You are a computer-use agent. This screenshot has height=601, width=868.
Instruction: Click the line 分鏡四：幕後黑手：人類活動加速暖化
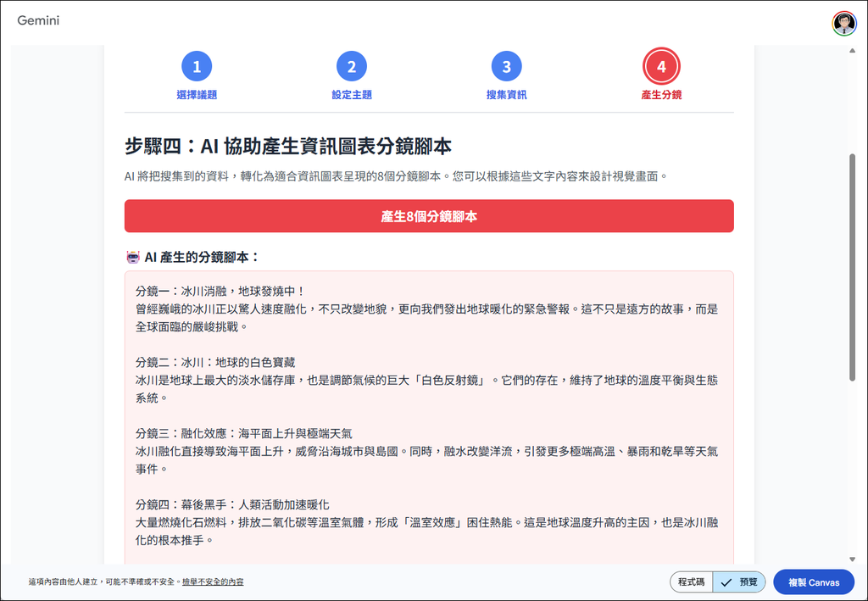[232, 504]
